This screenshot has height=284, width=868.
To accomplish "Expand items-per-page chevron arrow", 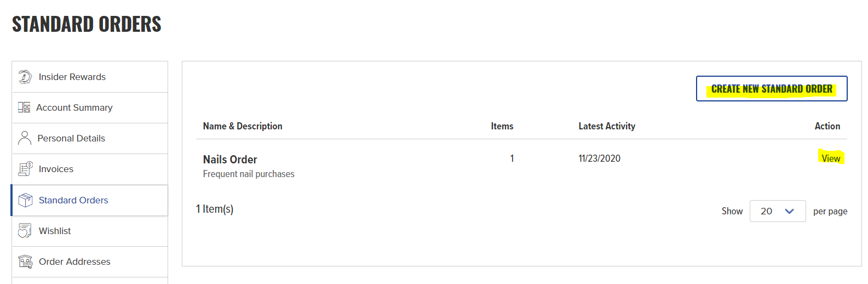I will coord(789,211).
